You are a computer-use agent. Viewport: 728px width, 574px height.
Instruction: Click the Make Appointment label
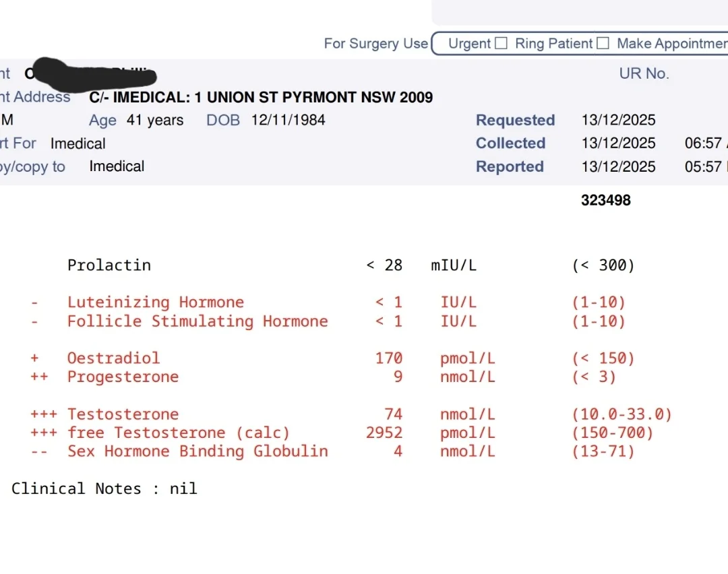672,44
